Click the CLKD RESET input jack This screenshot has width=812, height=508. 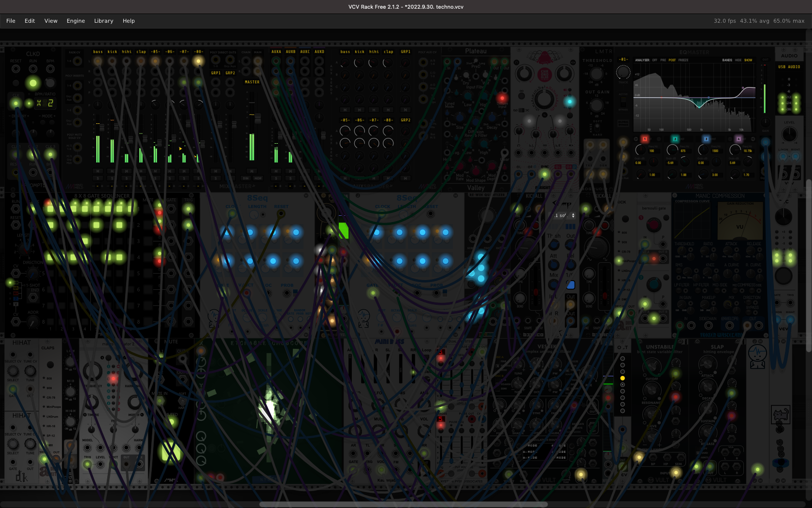[x=16, y=69]
